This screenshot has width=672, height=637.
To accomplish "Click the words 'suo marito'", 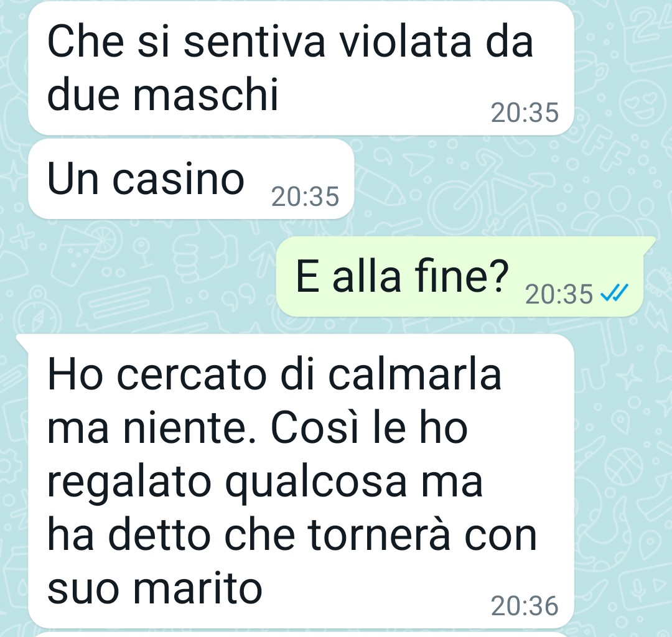I will click(155, 588).
